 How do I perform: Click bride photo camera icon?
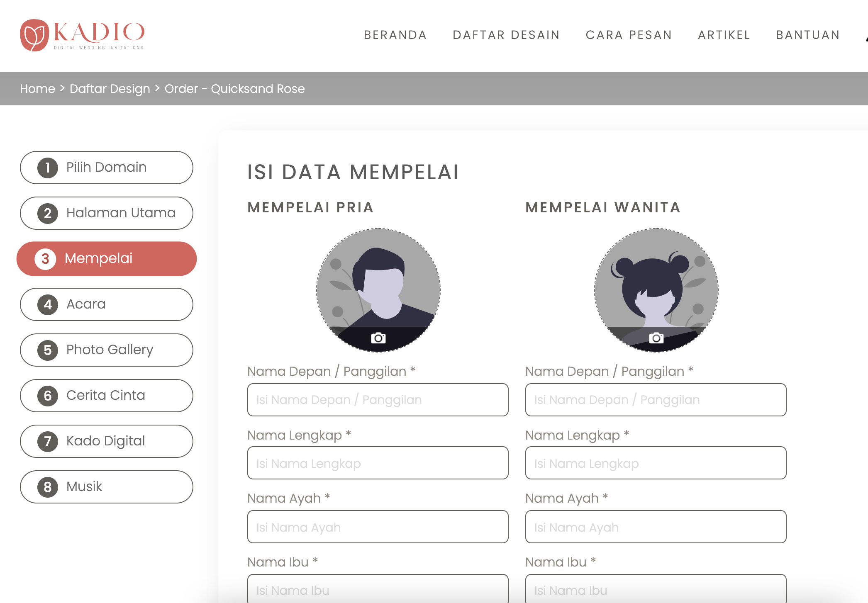point(656,338)
